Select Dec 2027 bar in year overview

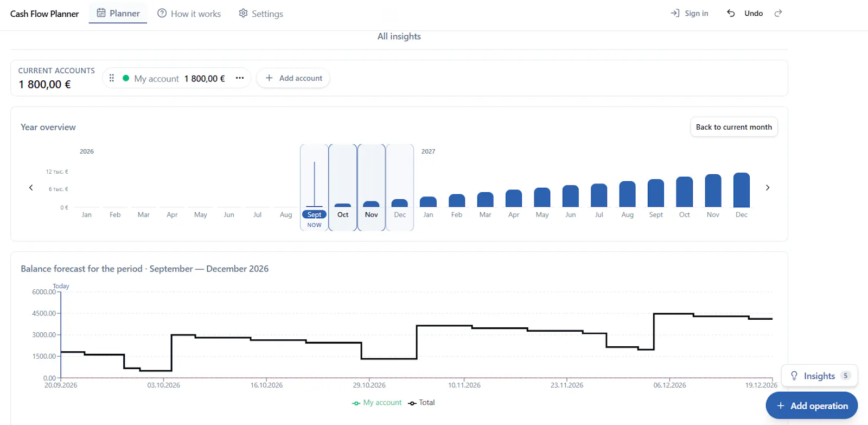tap(742, 190)
